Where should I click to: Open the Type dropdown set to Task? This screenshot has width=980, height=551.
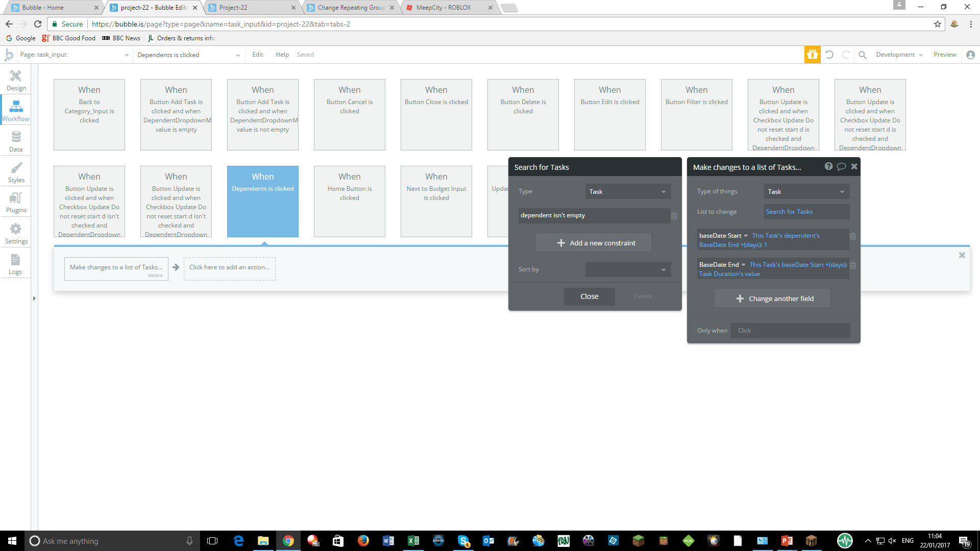[627, 191]
